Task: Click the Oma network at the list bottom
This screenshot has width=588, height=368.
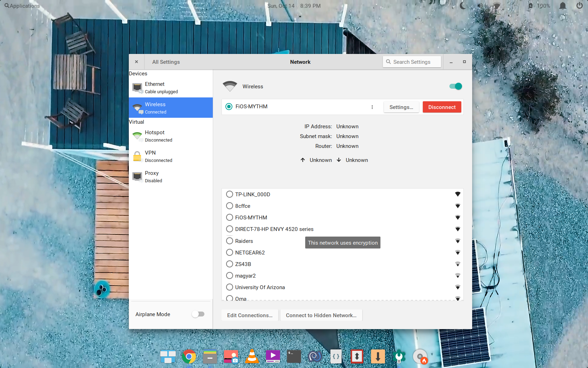Action: (x=343, y=298)
